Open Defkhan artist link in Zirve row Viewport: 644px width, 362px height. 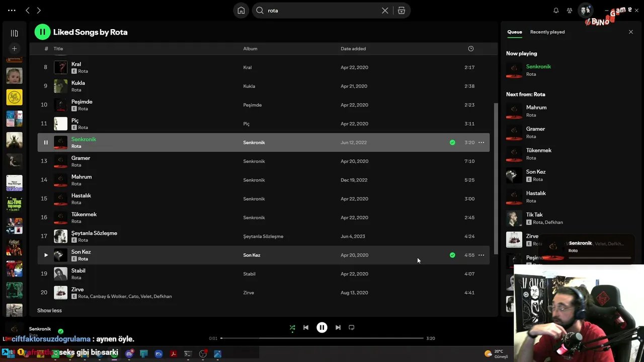point(163,297)
